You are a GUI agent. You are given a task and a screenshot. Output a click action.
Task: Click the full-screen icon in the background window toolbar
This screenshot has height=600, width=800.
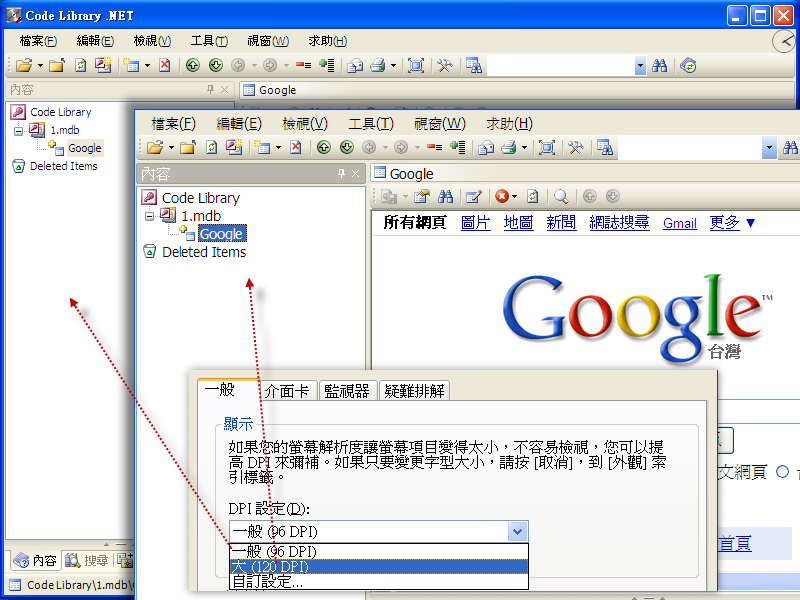click(416, 65)
